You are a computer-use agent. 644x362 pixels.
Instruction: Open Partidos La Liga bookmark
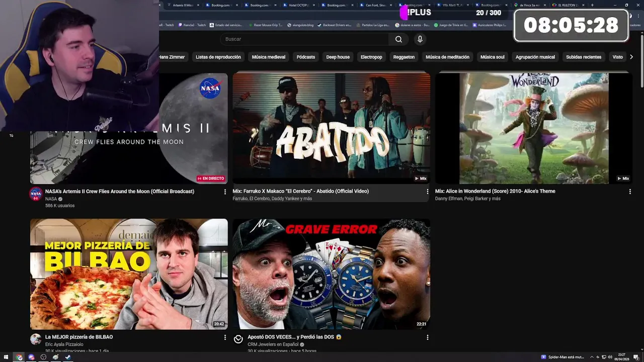[373, 25]
